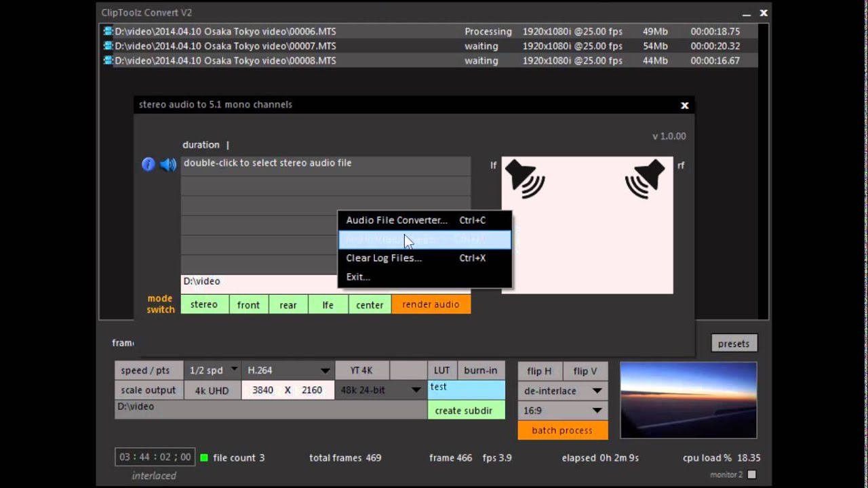Click the render audio button
The width and height of the screenshot is (868, 488).
tap(431, 304)
